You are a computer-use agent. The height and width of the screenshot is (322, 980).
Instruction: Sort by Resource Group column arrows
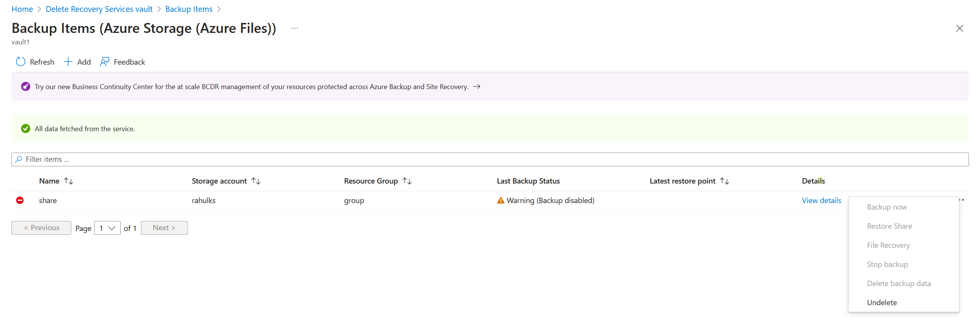407,181
